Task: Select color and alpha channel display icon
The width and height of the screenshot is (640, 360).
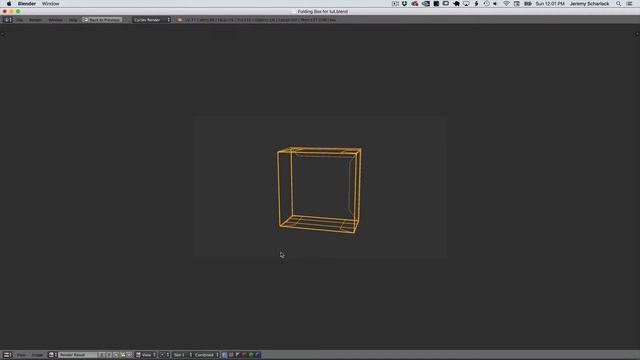Action: (x=224, y=355)
